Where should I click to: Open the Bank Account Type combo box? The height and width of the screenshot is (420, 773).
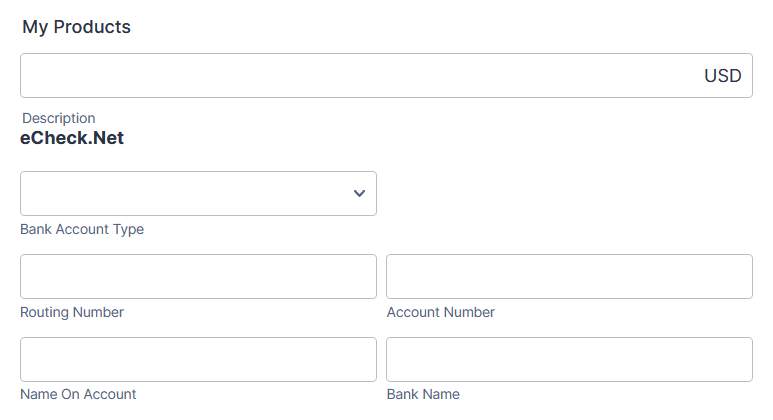tap(198, 194)
